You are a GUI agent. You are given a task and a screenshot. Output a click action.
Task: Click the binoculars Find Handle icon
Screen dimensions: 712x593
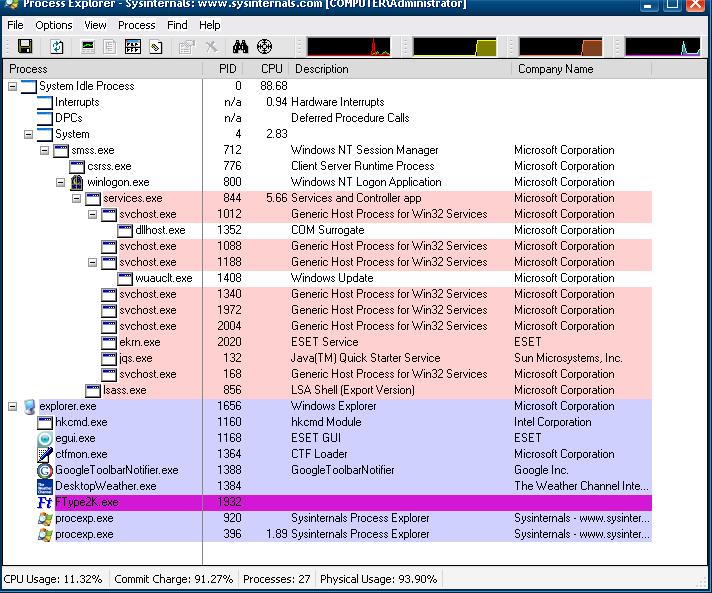pyautogui.click(x=240, y=46)
